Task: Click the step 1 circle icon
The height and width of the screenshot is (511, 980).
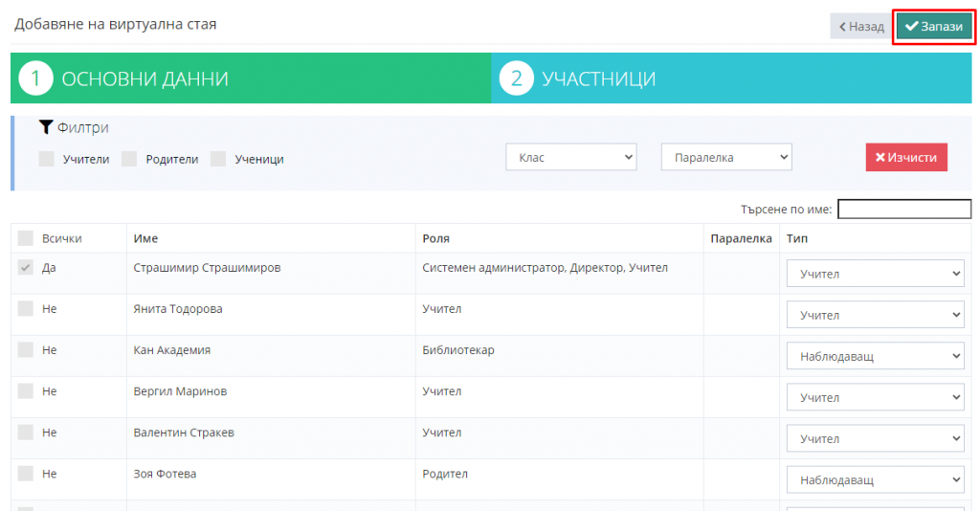Action: tap(35, 78)
